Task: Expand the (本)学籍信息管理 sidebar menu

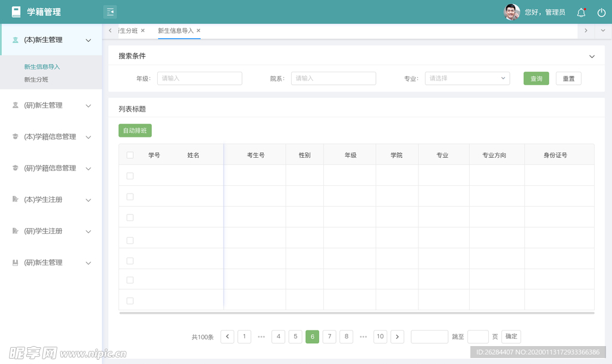Action: click(51, 137)
